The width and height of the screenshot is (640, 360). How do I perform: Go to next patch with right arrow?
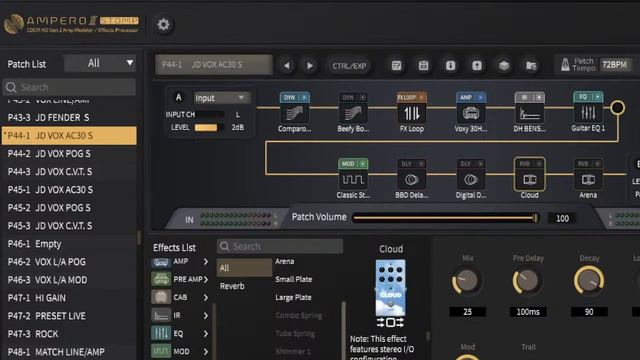click(x=310, y=65)
